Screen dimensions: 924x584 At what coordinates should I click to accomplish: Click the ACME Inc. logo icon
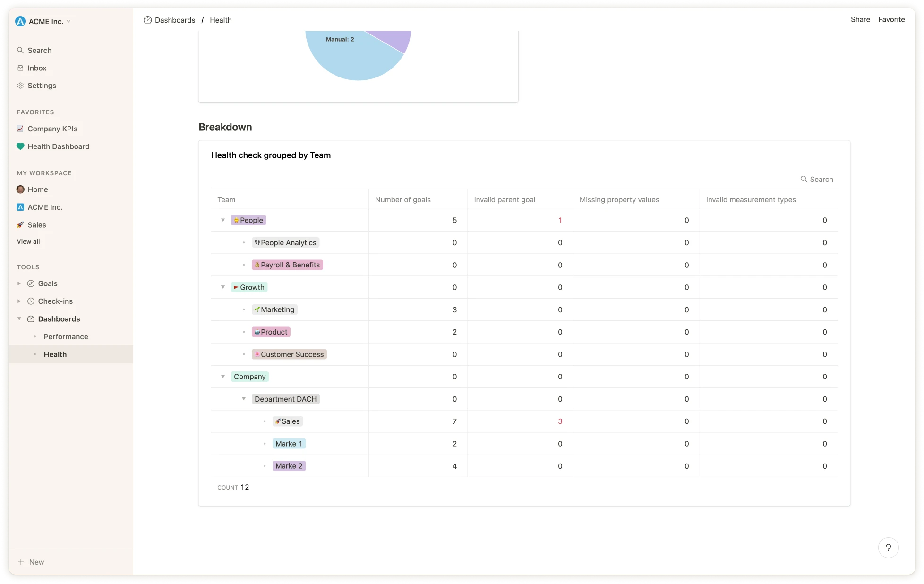(x=20, y=21)
